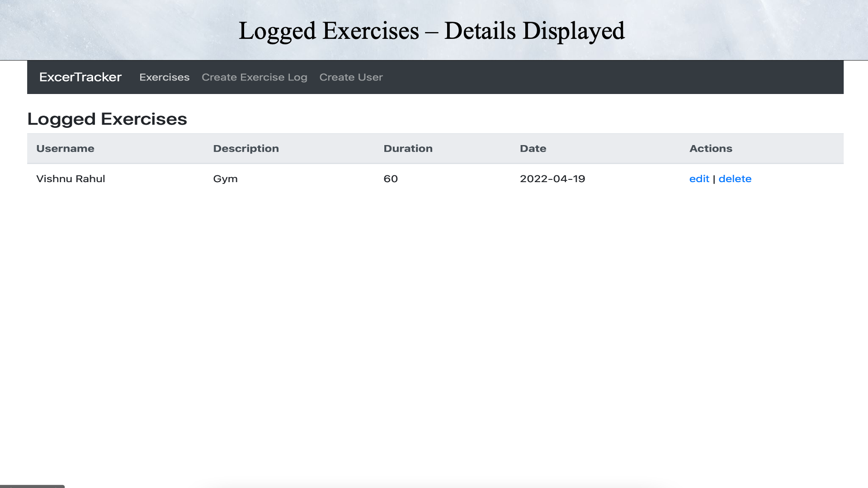Image resolution: width=868 pixels, height=488 pixels.
Task: Edit the Vishnu Rahul exercise entry
Action: (699, 178)
